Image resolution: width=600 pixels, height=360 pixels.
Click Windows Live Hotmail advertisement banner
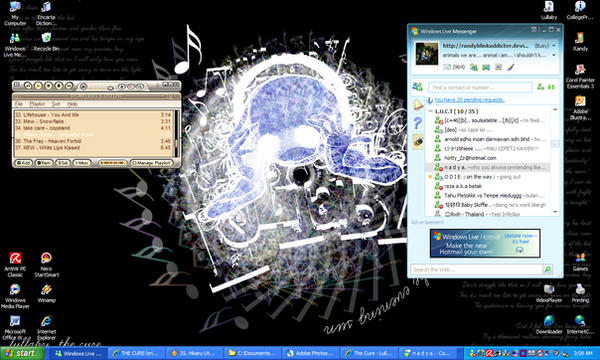[485, 243]
